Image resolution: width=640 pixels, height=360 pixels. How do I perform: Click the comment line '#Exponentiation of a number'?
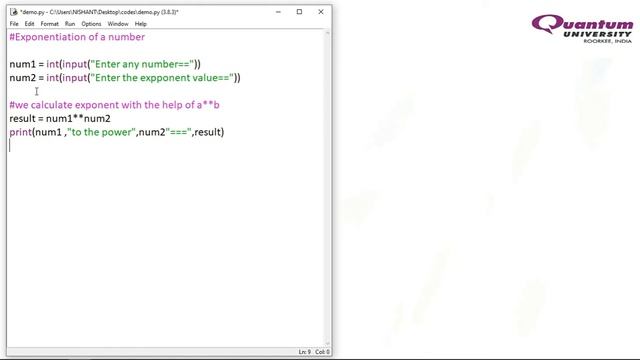(77, 37)
